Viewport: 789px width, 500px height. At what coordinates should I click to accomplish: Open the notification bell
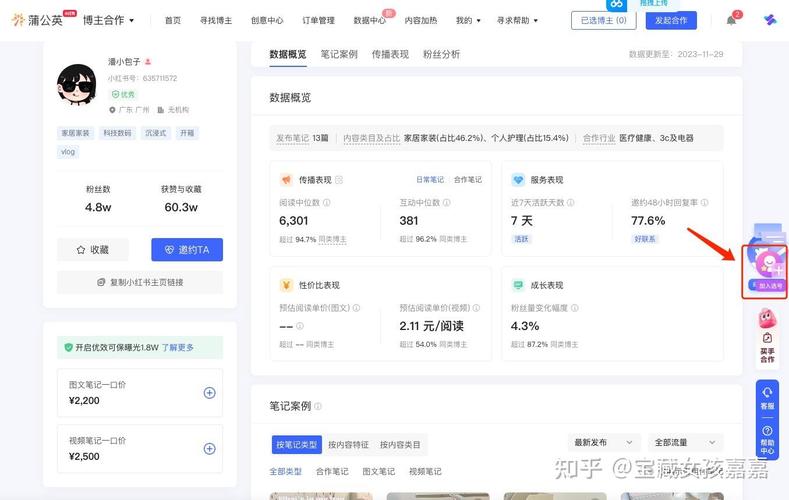pos(731,20)
